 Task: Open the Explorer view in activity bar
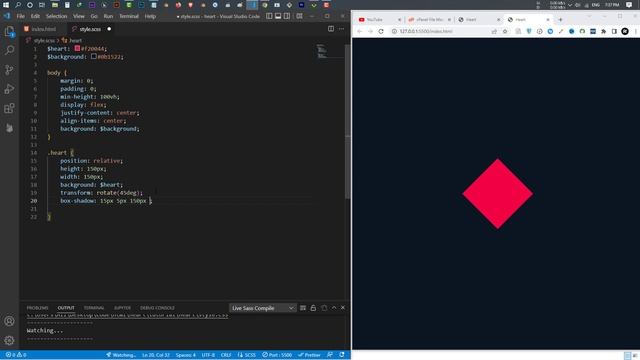pos(9,31)
